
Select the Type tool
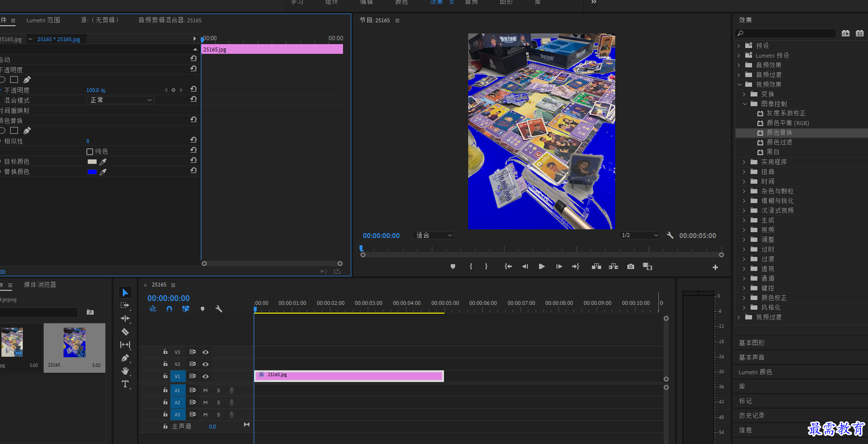[125, 384]
